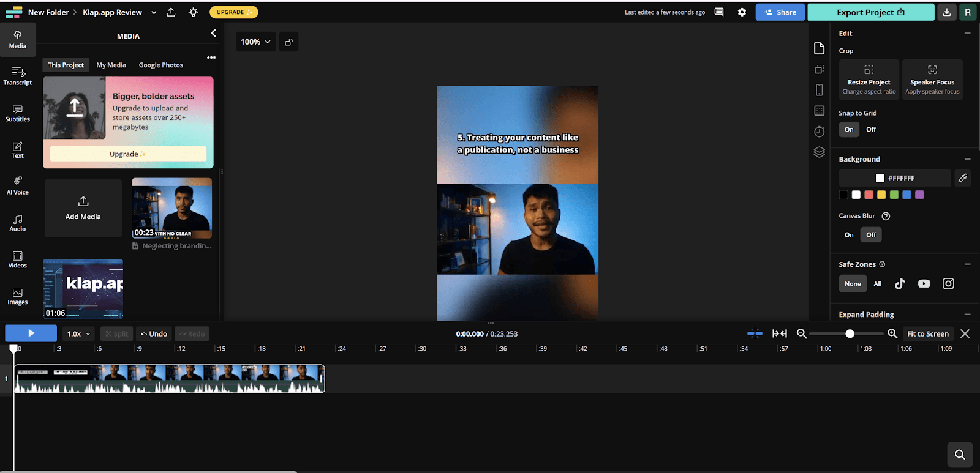Open the comments icon in top bar

(719, 12)
